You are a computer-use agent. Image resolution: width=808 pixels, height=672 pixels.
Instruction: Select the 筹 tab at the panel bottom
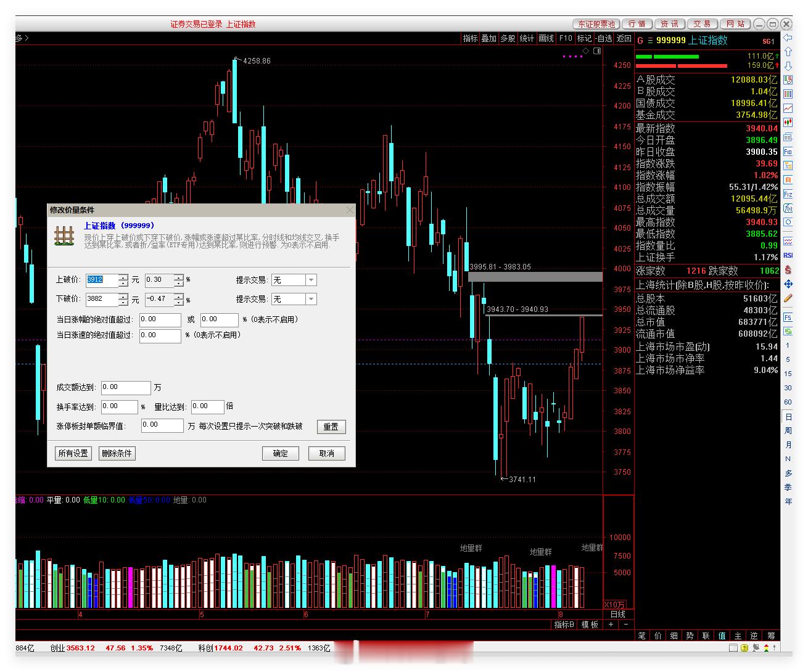tap(771, 636)
